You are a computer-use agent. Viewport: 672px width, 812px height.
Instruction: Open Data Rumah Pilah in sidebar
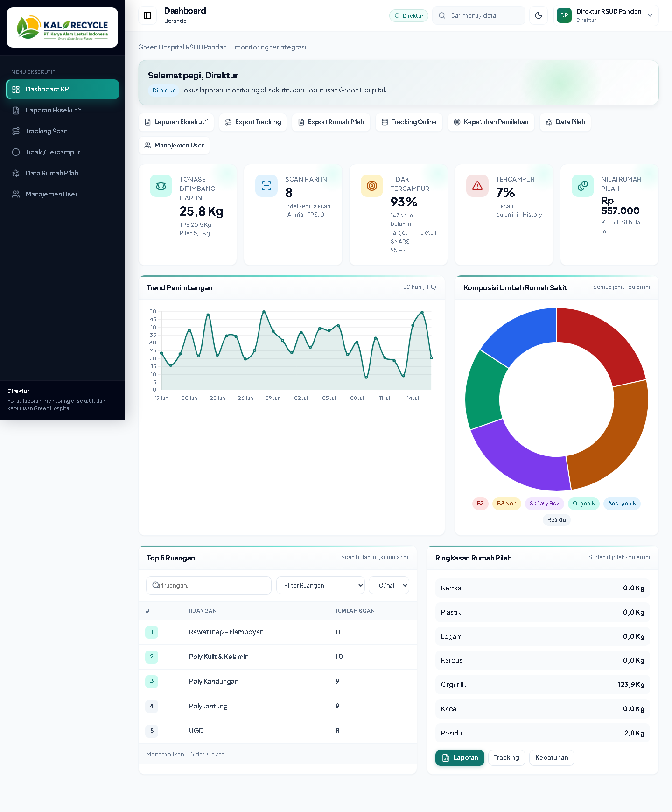click(63, 173)
